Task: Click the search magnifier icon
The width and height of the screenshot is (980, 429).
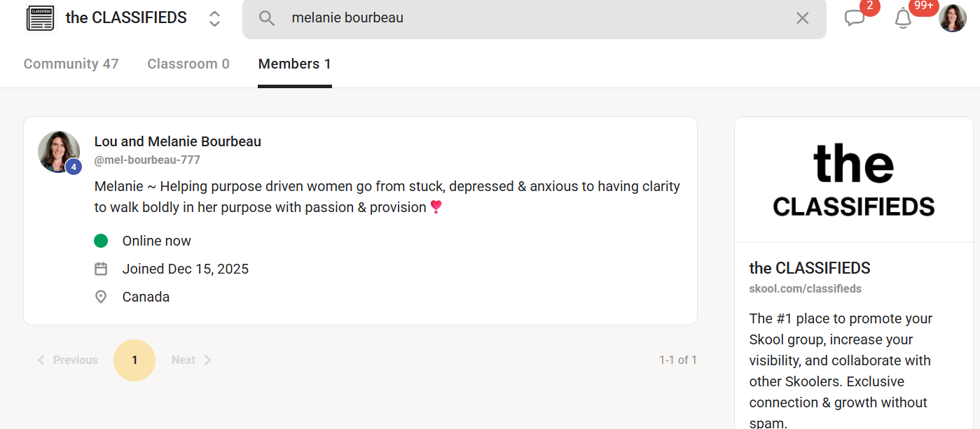Action: tap(267, 18)
